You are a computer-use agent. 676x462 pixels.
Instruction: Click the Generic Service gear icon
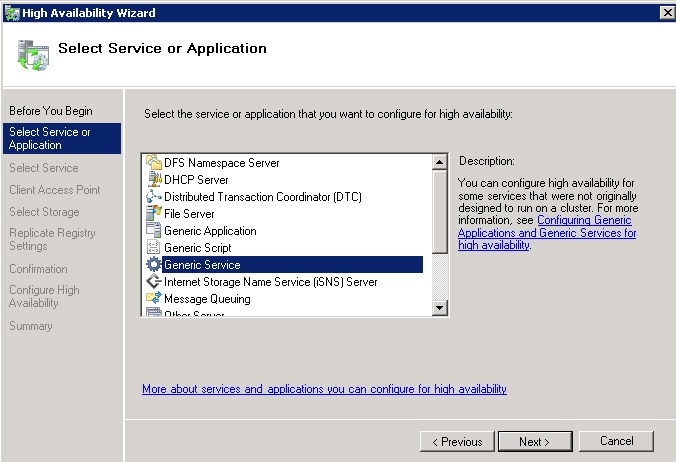[x=153, y=265]
